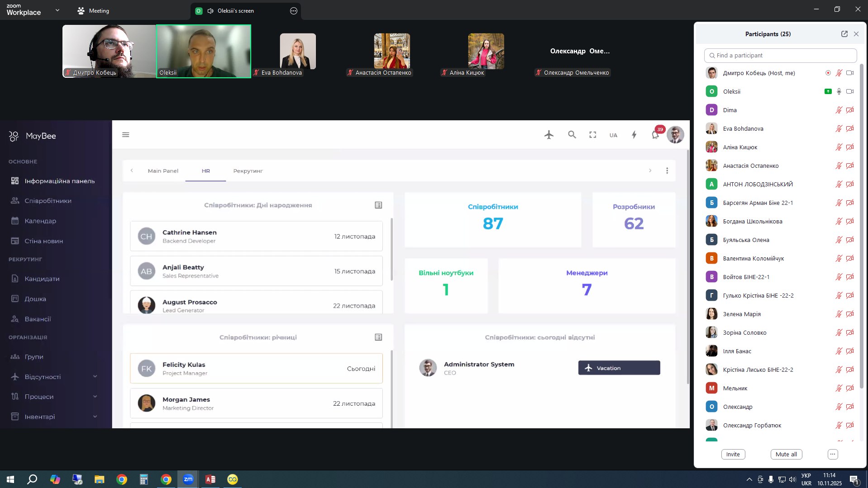Switch to the Main Panel tab
This screenshot has height=488, width=868.
click(163, 171)
